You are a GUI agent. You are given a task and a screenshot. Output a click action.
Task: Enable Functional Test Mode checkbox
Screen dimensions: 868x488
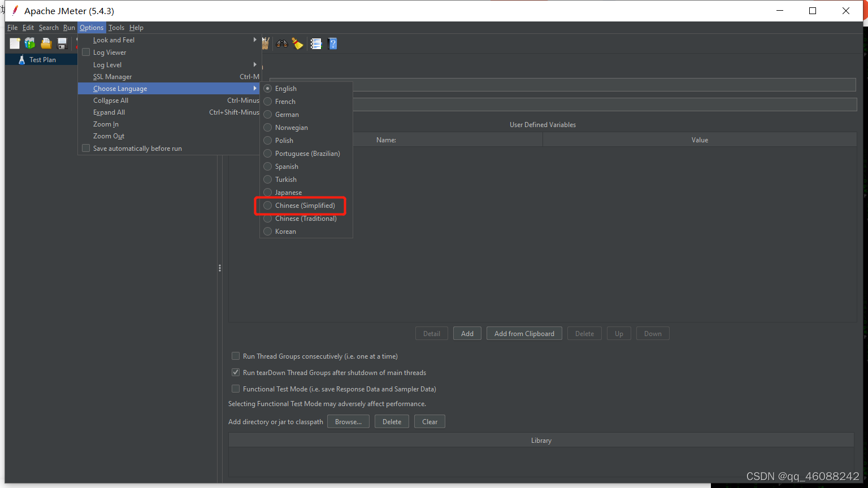236,389
